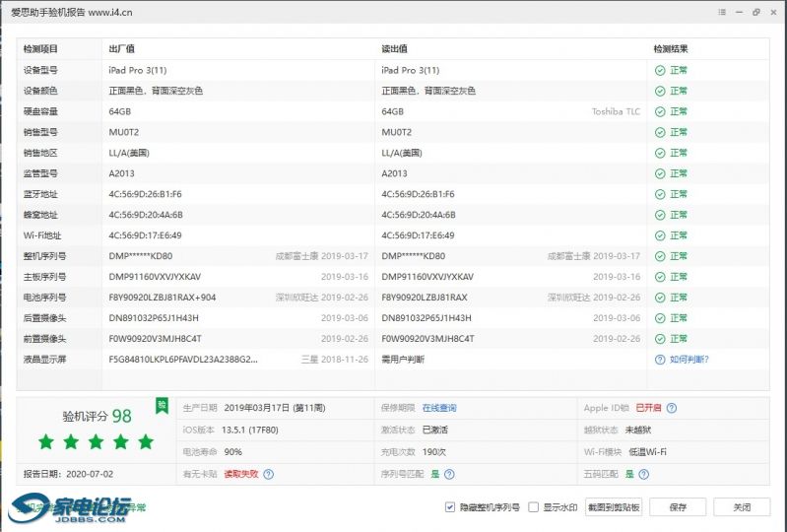The height and width of the screenshot is (532, 787).
Task: Click factory rear camera serial DN891032P65J1H43H
Action: (x=154, y=318)
